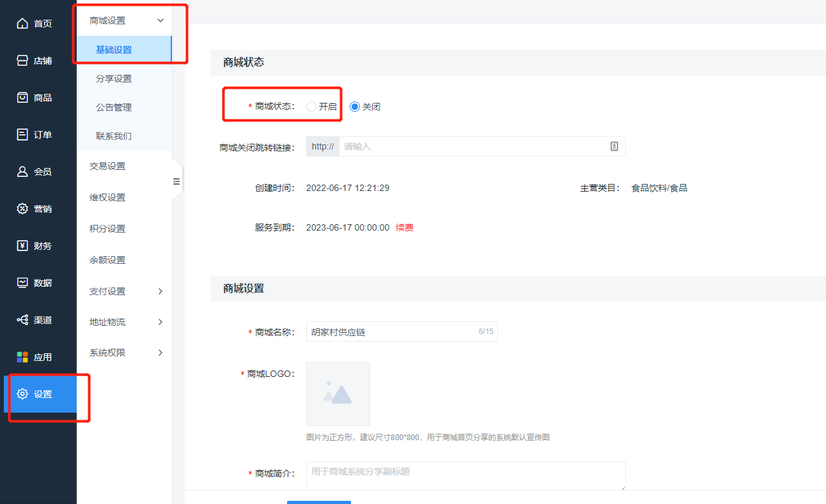Open the 分享设置 menu item
Viewport: 826px width, 504px height.
(x=114, y=79)
